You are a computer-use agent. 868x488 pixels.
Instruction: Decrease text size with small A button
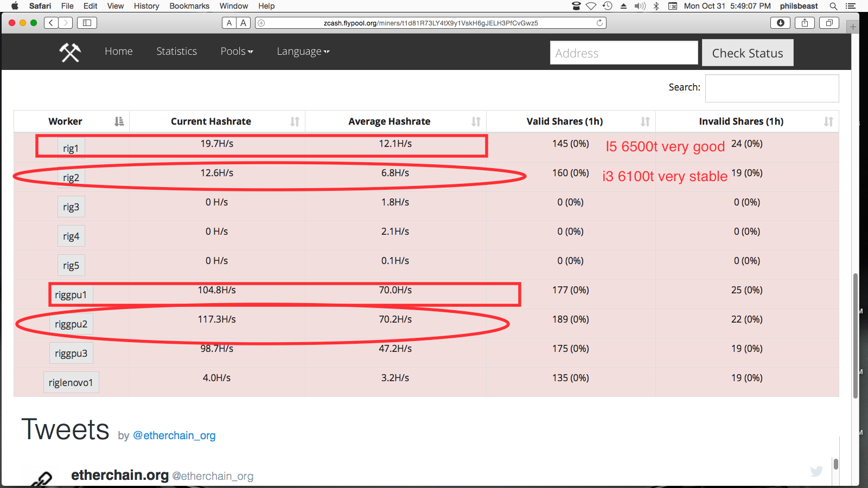pyautogui.click(x=229, y=23)
